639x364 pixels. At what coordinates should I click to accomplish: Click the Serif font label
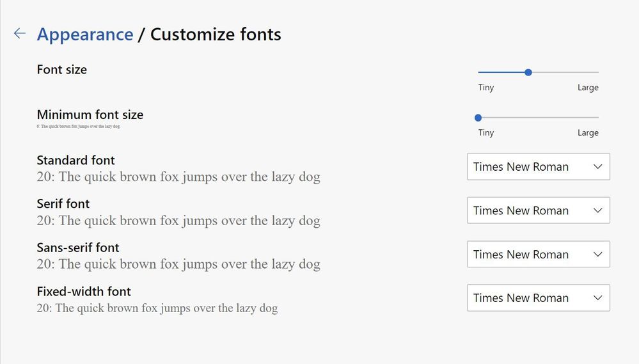63,204
